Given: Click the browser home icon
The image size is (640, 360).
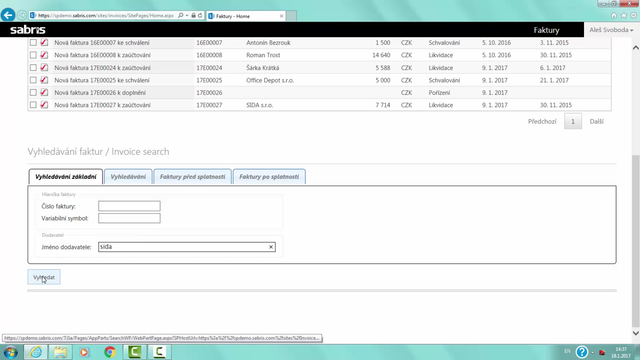Looking at the screenshot, I should pos(613,16).
